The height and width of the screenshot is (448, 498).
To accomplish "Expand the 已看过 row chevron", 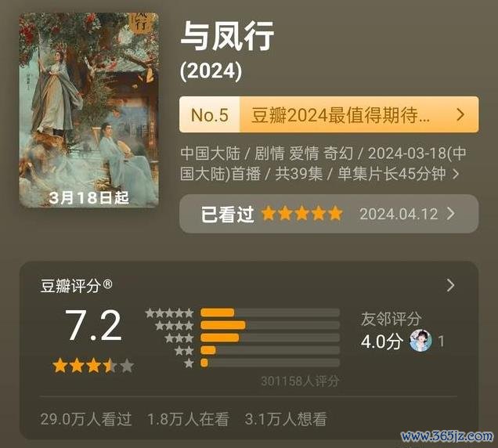I will (x=451, y=214).
